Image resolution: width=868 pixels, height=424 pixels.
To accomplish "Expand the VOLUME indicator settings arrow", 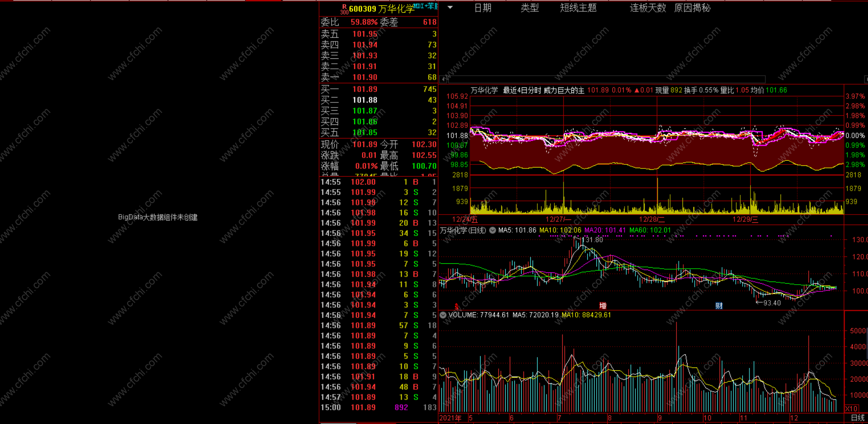I will pos(443,315).
